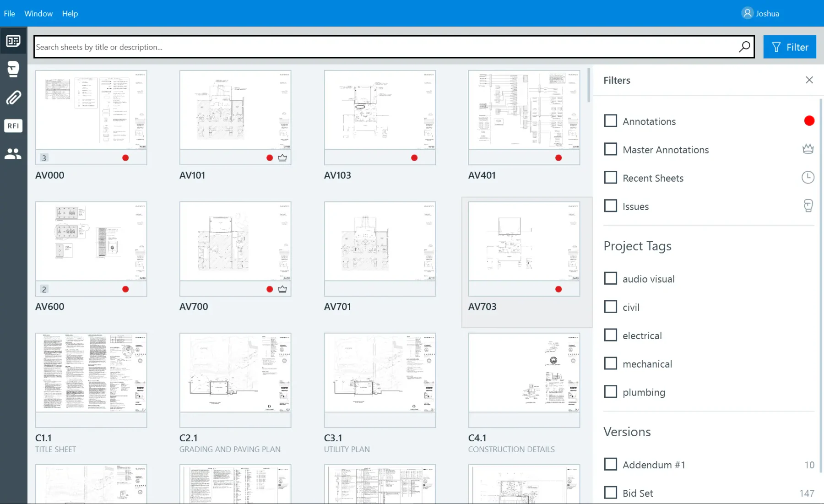Click the search magnifier icon
Screen dimensions: 824x504
tap(744, 47)
